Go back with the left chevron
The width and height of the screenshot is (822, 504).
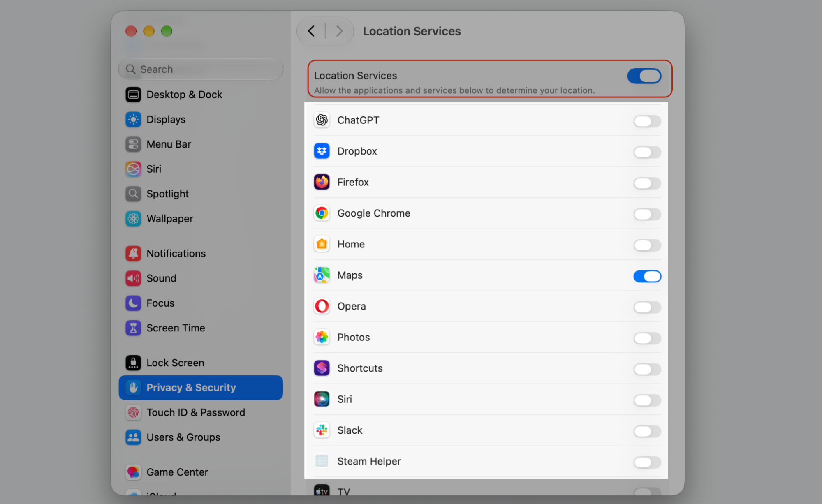[311, 31]
